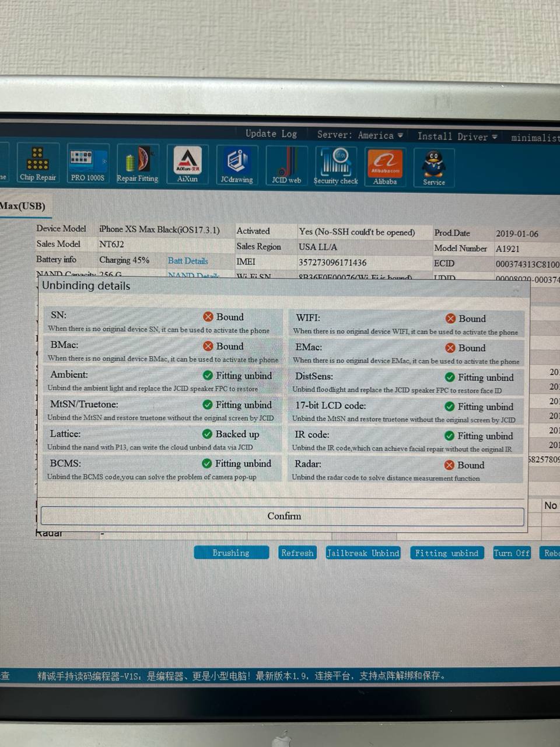Viewport: 560px width, 747px height.
Task: Select the battery value 'Charging 45%'
Action: click(x=124, y=260)
